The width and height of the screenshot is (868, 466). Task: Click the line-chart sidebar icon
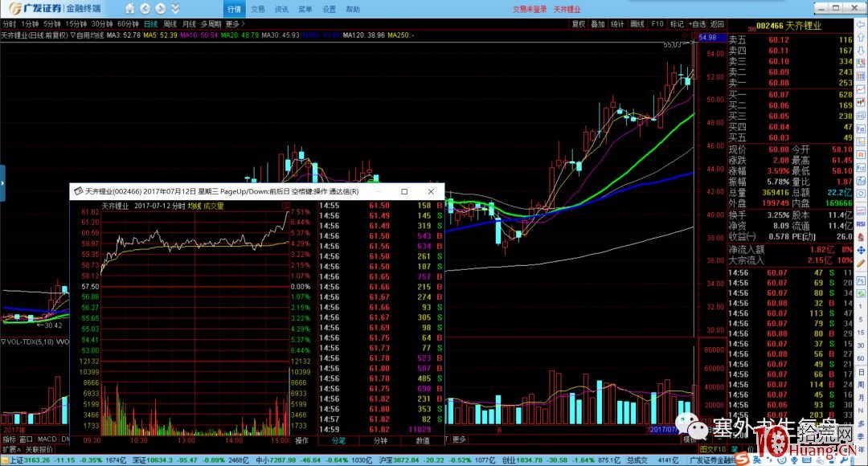(x=862, y=89)
